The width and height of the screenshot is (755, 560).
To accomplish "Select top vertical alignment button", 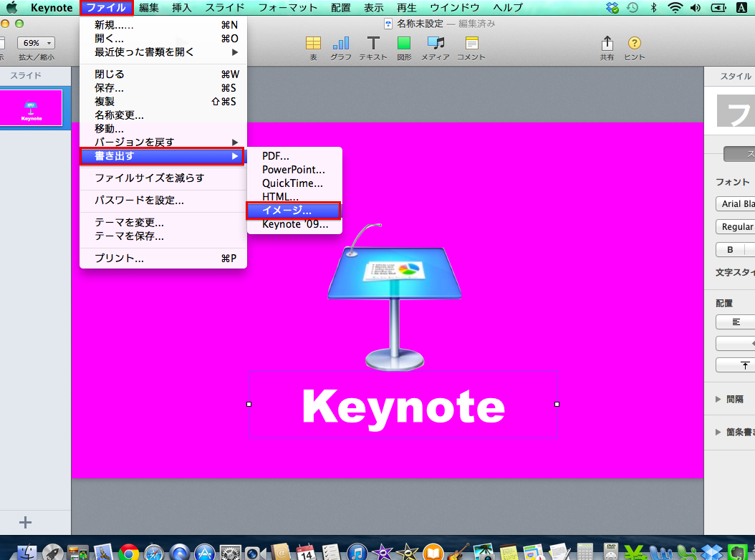I will 735,365.
